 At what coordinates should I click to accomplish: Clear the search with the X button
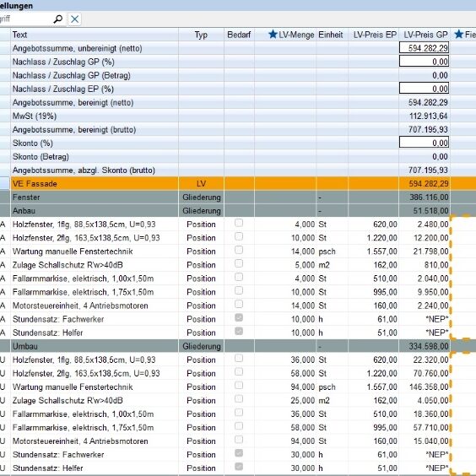click(x=74, y=19)
